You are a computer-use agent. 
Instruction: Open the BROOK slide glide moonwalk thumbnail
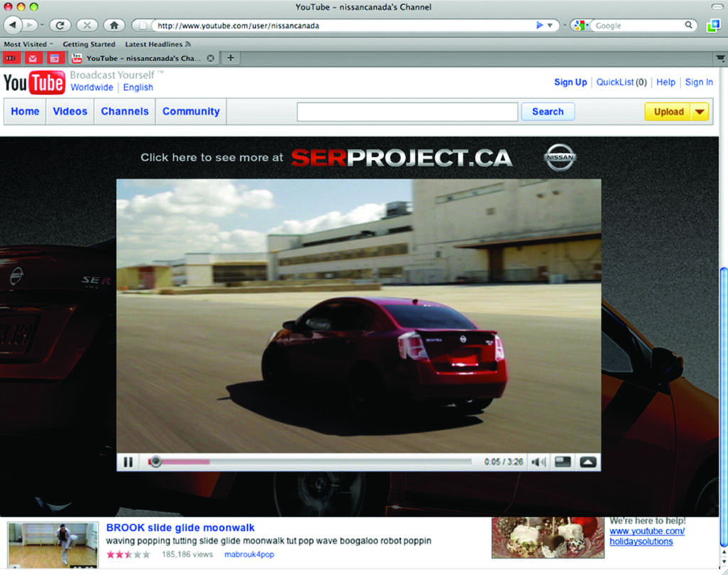coord(53,545)
